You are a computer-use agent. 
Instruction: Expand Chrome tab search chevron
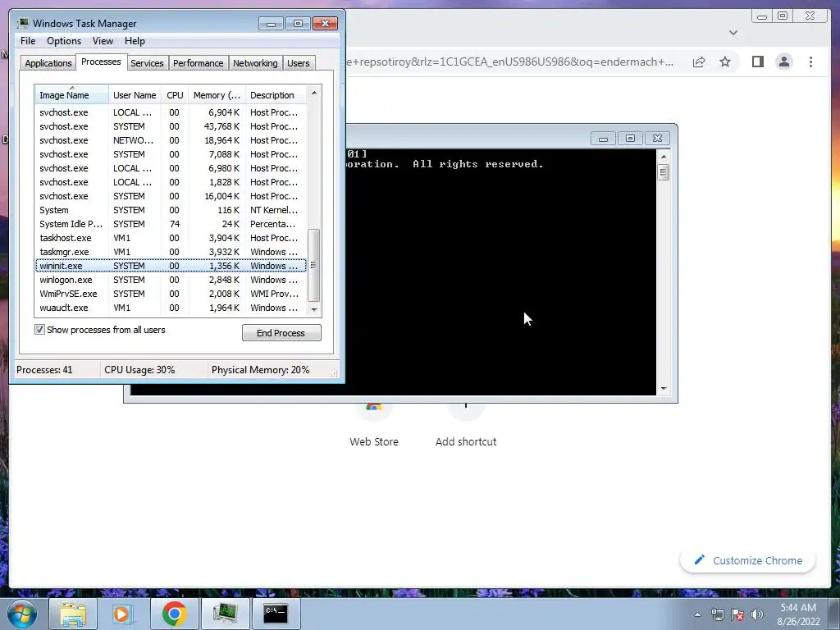click(x=733, y=33)
